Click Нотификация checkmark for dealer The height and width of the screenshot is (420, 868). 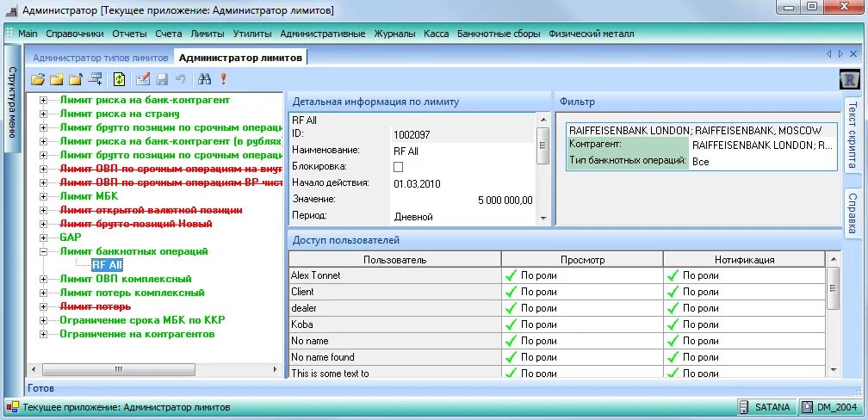tap(673, 308)
